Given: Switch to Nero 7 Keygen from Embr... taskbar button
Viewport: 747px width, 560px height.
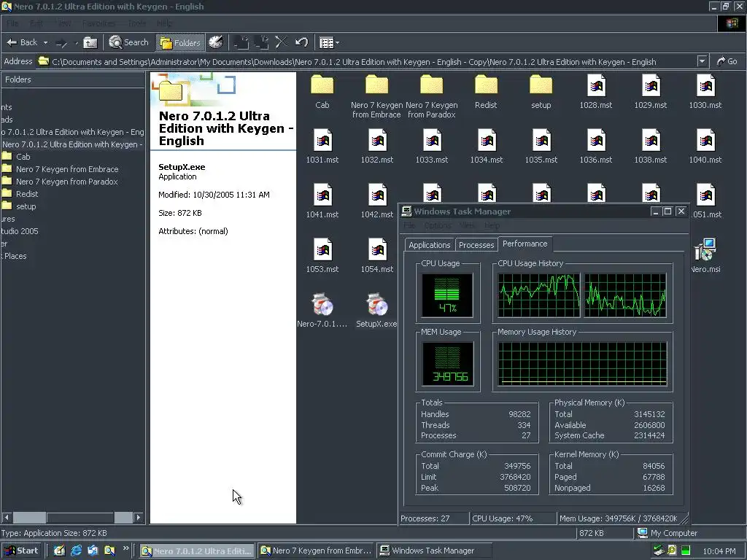Looking at the screenshot, I should [x=317, y=551].
